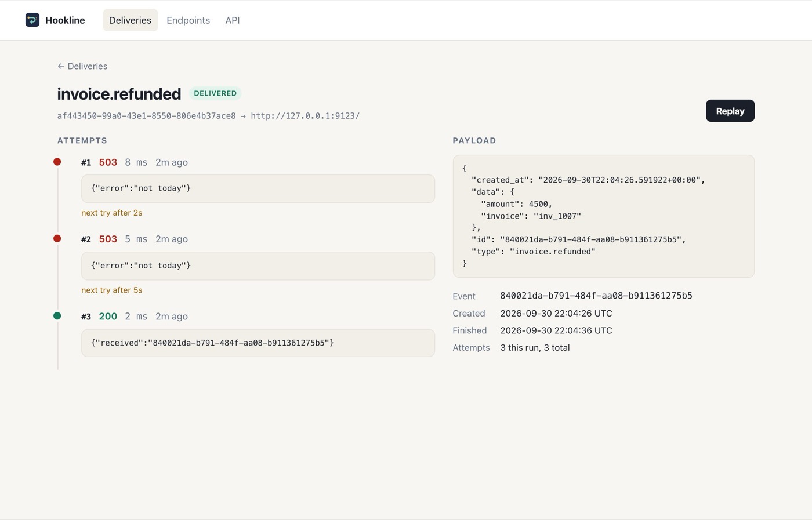Click the DELIVERED status badge
The image size is (812, 520).
pos(215,93)
